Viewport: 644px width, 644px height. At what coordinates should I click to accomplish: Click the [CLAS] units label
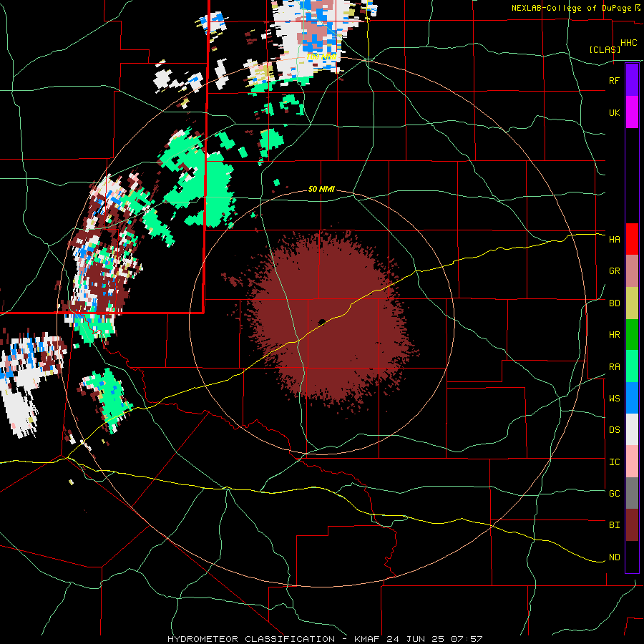(x=604, y=49)
